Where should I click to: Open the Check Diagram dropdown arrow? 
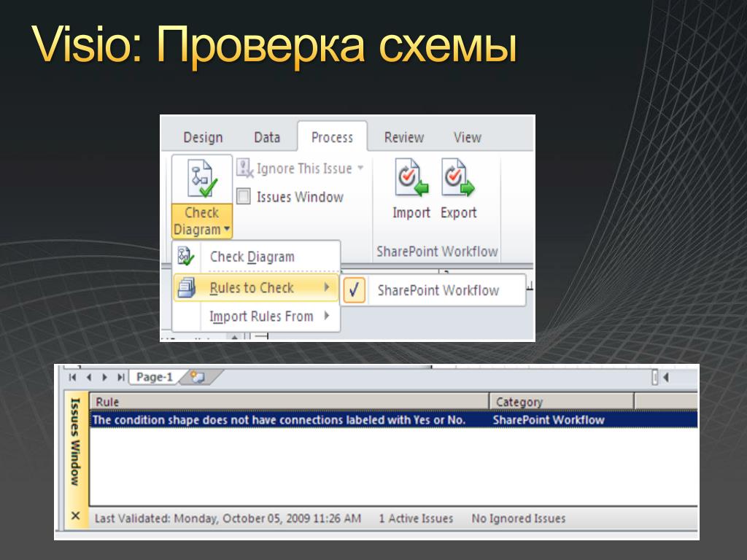click(x=227, y=229)
